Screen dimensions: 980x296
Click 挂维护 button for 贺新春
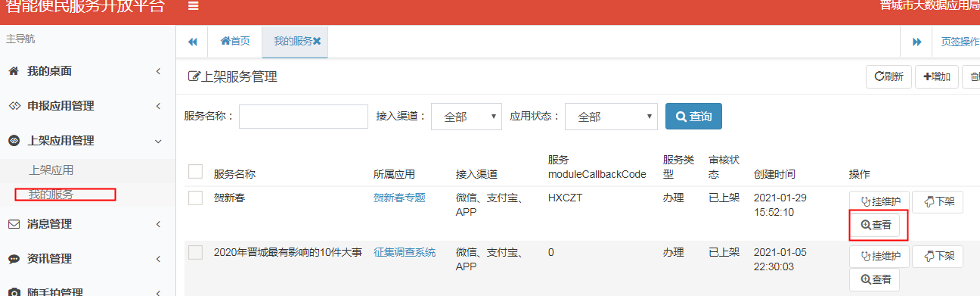point(879,202)
